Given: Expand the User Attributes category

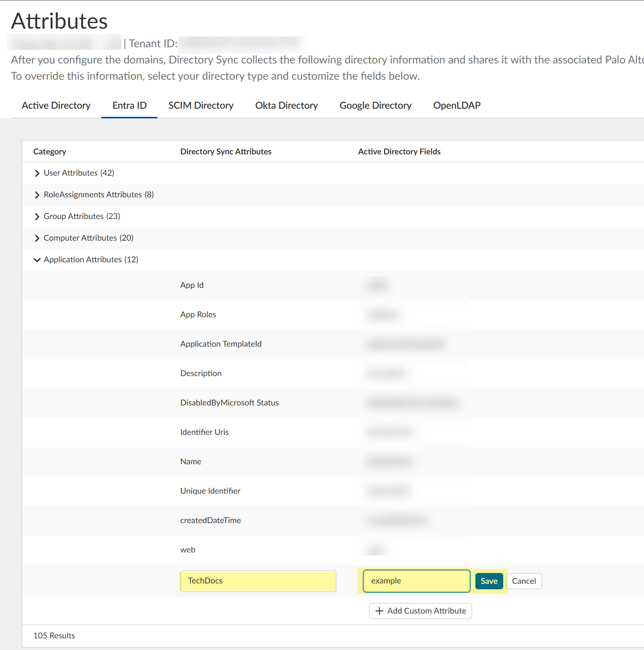Looking at the screenshot, I should tap(37, 173).
